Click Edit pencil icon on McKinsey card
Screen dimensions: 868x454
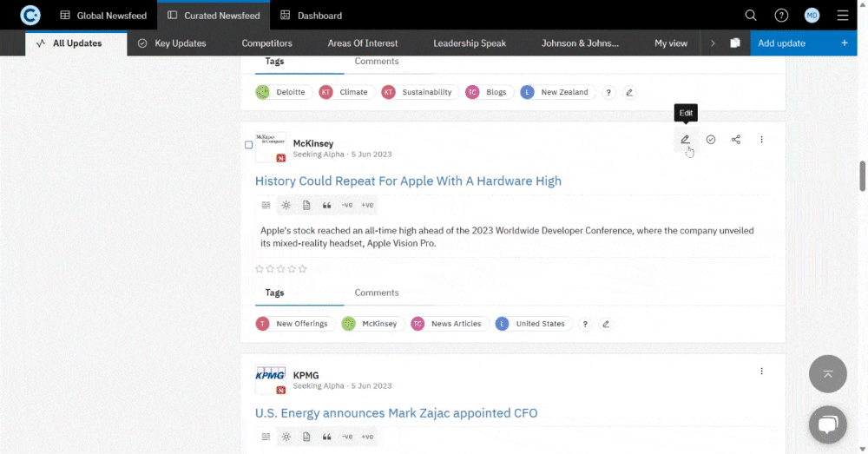click(686, 140)
